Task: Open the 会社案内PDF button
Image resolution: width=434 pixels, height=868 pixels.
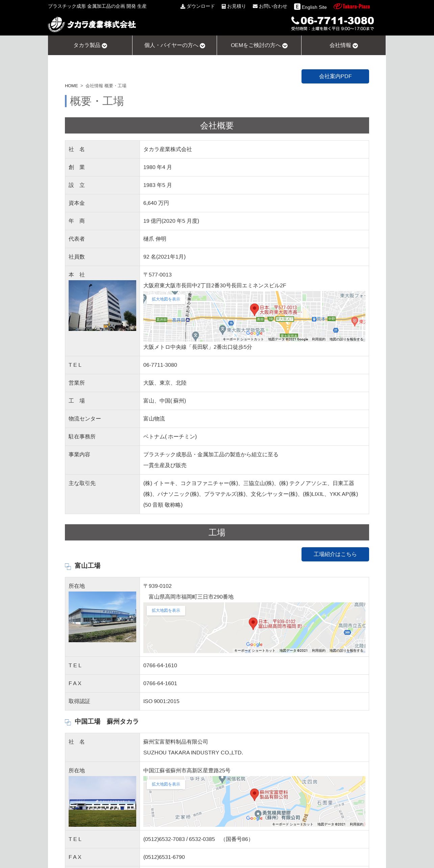Action: [335, 76]
